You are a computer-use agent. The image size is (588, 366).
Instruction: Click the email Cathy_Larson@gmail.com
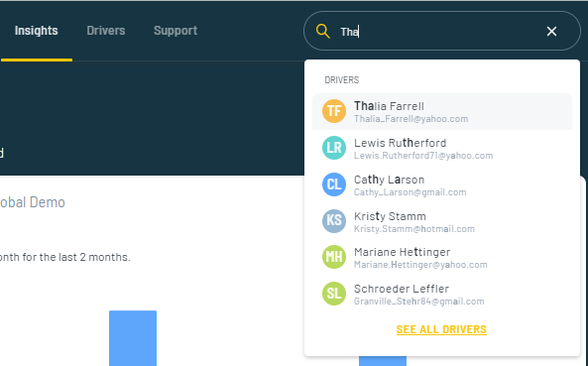411,192
